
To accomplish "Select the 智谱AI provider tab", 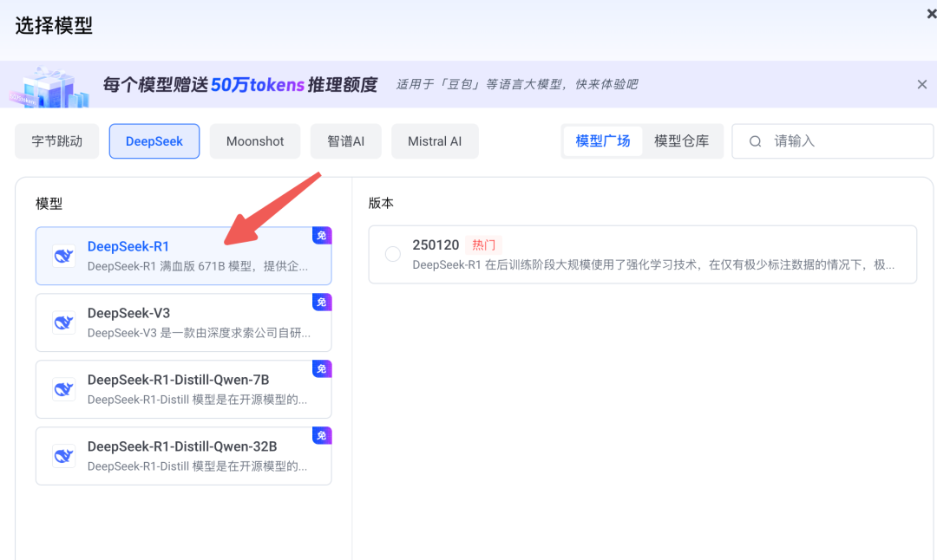I will [345, 141].
